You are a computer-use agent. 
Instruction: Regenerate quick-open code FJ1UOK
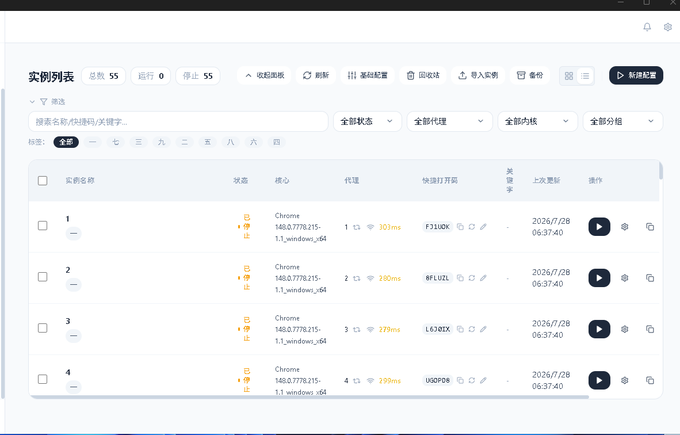click(x=472, y=227)
